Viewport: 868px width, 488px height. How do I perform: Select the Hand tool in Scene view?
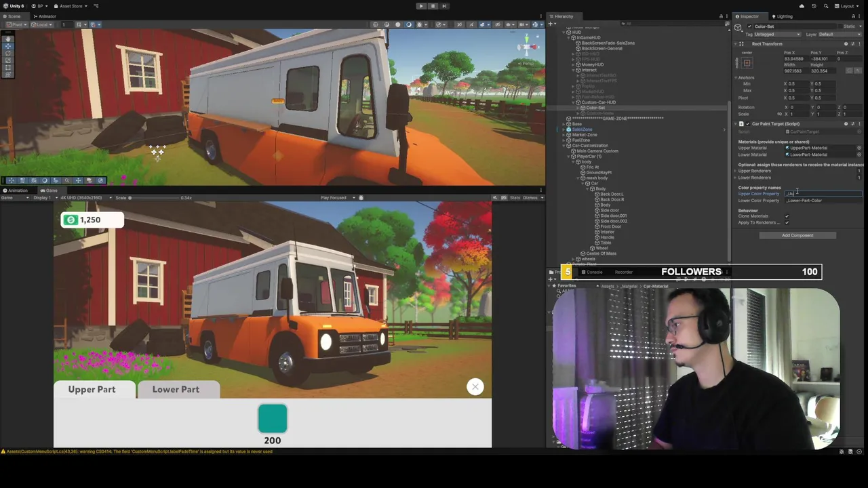point(8,39)
